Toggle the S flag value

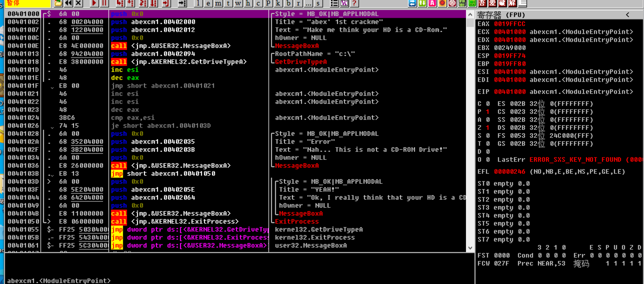click(x=487, y=136)
